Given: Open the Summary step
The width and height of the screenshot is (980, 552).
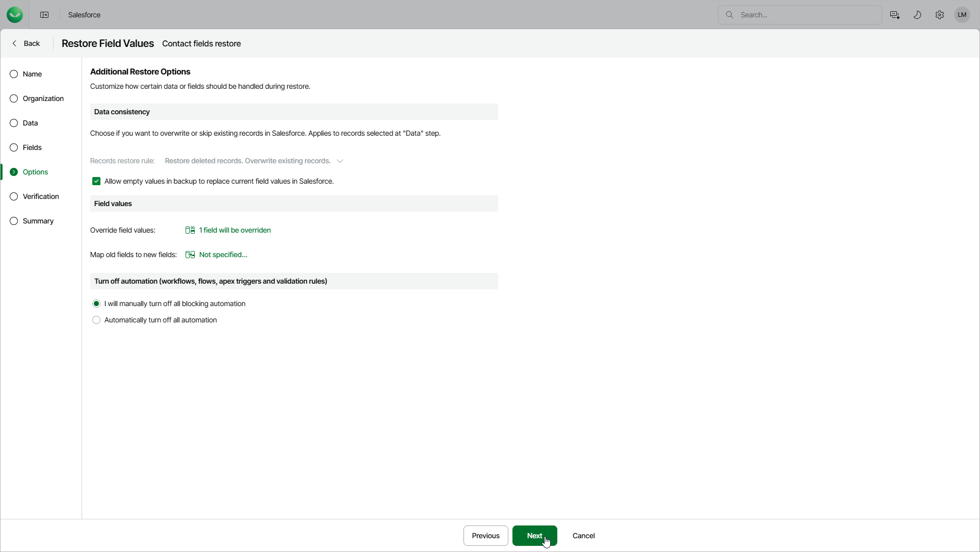Looking at the screenshot, I should pos(38,221).
